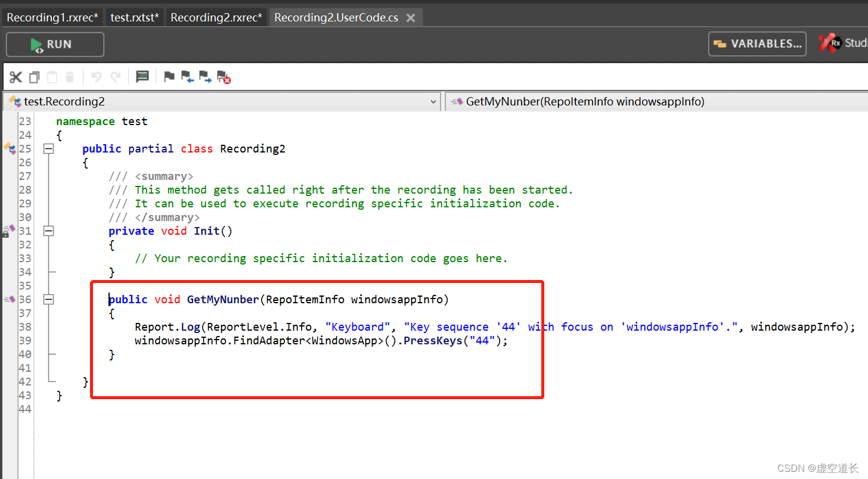
Task: Click the method icon beside line 36
Action: click(x=9, y=299)
